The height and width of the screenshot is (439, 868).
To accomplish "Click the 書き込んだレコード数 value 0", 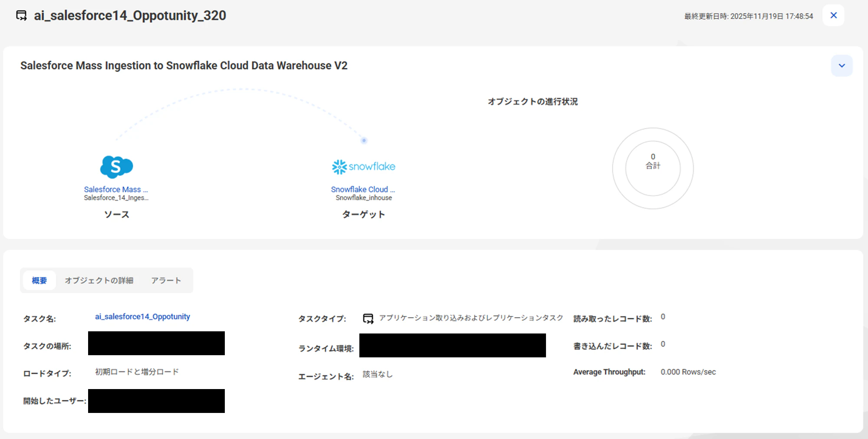I will [663, 344].
